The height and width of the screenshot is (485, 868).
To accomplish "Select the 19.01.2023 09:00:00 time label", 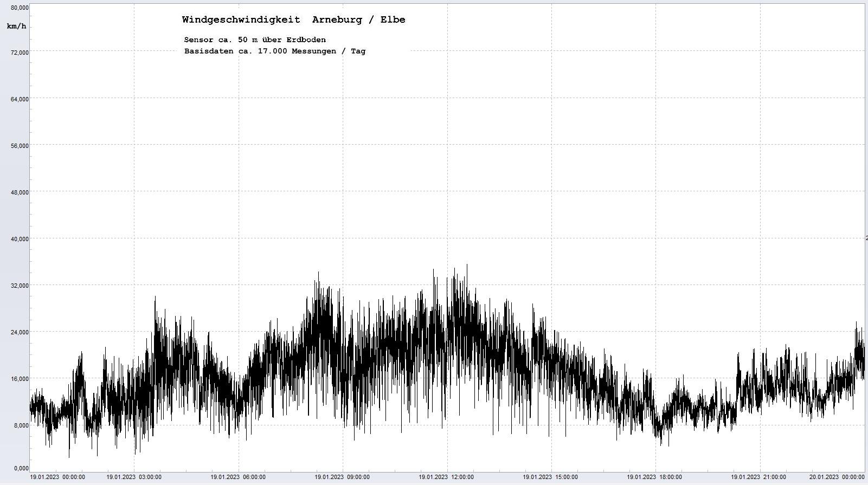I will [x=342, y=477].
